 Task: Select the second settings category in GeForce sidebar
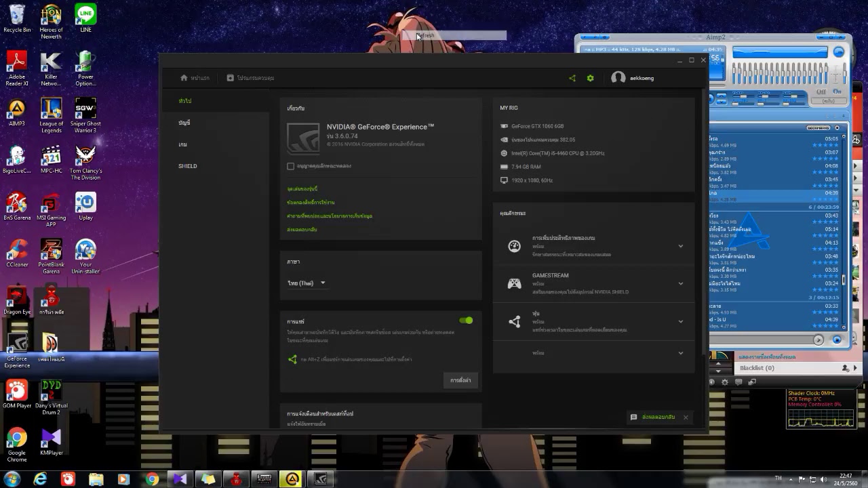click(x=184, y=123)
